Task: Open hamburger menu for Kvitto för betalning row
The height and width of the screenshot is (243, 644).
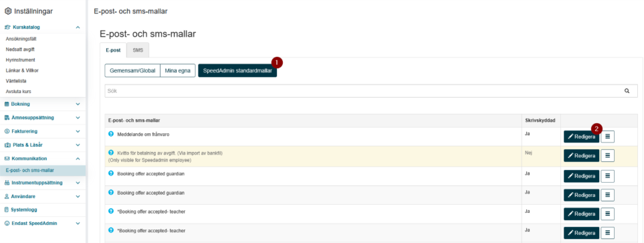Action: coord(607,155)
